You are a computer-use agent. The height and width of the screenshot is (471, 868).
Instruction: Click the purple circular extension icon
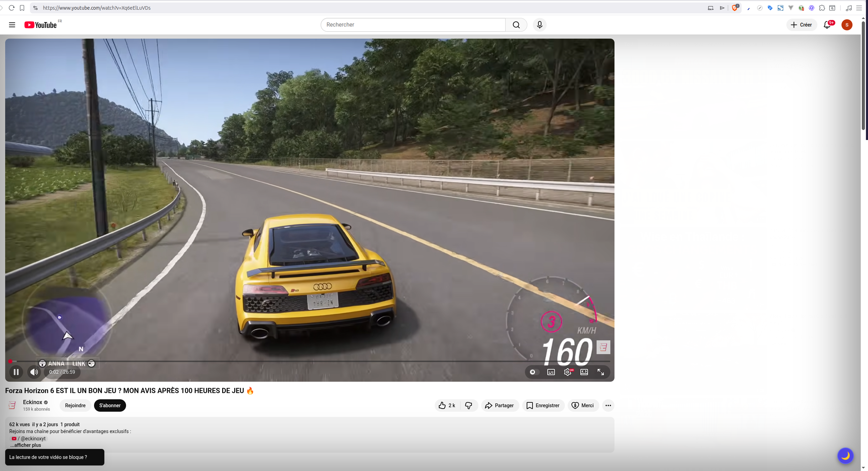pyautogui.click(x=812, y=8)
